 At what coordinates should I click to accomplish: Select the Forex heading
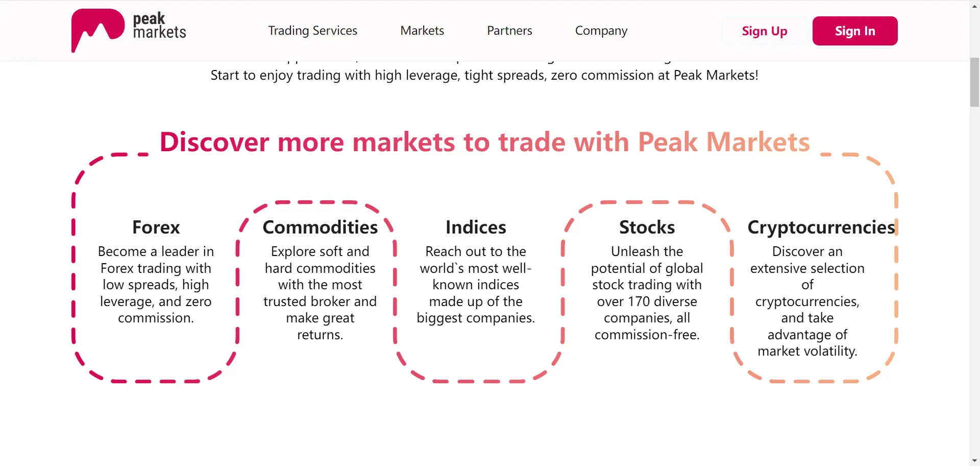coord(156,227)
